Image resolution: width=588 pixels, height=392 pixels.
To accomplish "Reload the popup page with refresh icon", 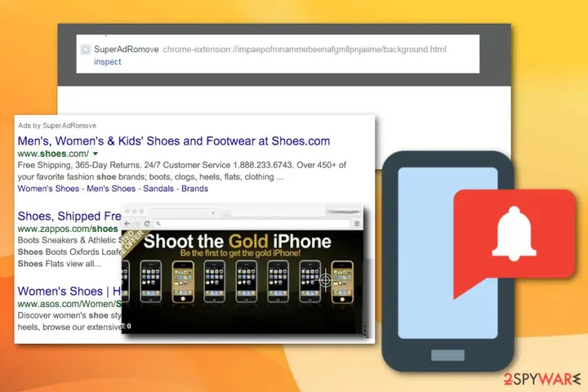I will (x=147, y=224).
